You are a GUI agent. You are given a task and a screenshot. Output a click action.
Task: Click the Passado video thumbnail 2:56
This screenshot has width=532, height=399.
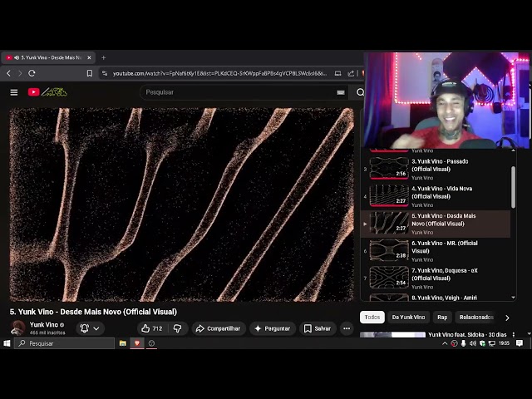(x=389, y=168)
